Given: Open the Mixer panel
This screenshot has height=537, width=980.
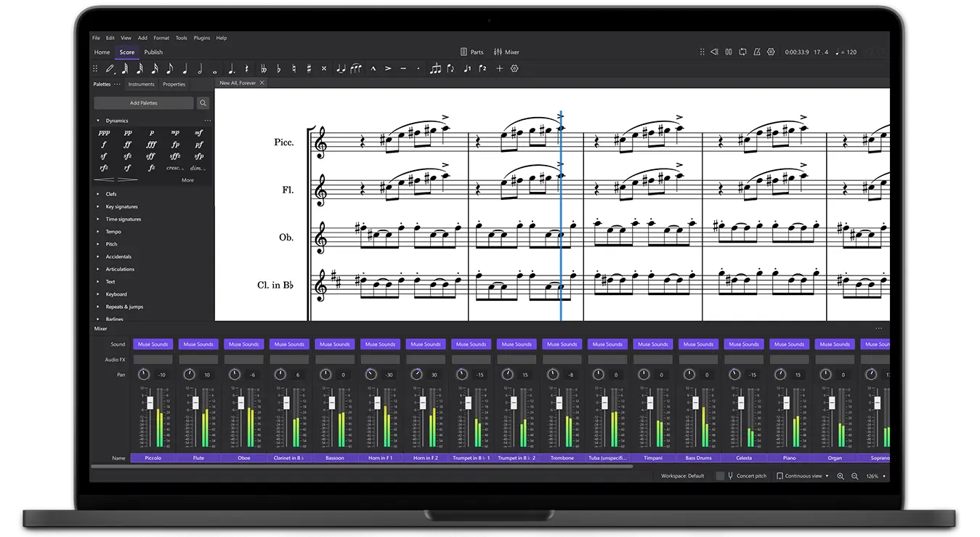Looking at the screenshot, I should click(x=506, y=52).
